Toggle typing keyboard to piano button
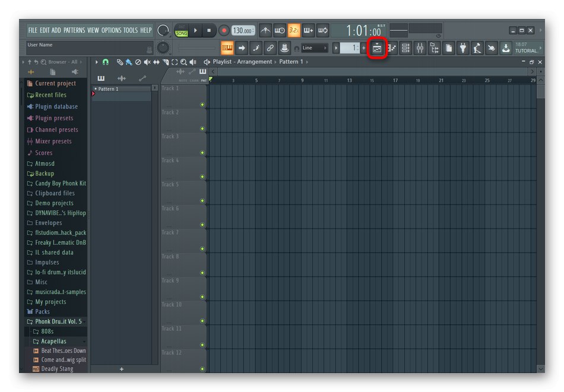Image resolution: width=564 pixels, height=392 pixels. [227, 48]
